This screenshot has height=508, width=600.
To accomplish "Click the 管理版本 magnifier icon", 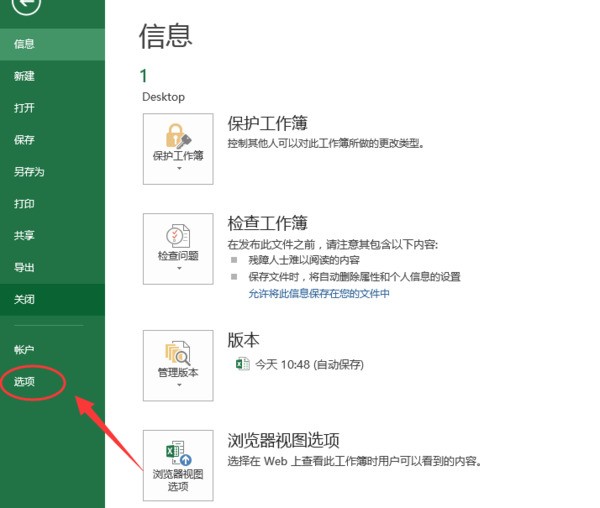I will pyautogui.click(x=178, y=352).
